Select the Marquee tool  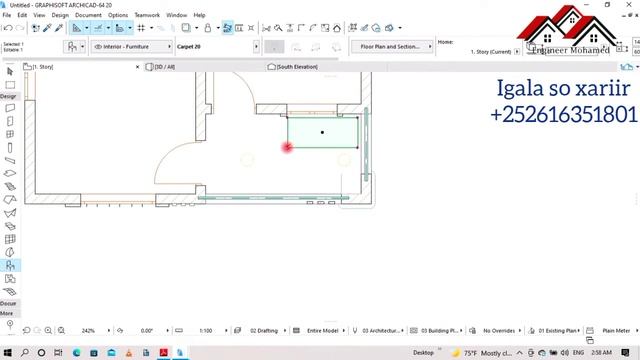pyautogui.click(x=10, y=85)
